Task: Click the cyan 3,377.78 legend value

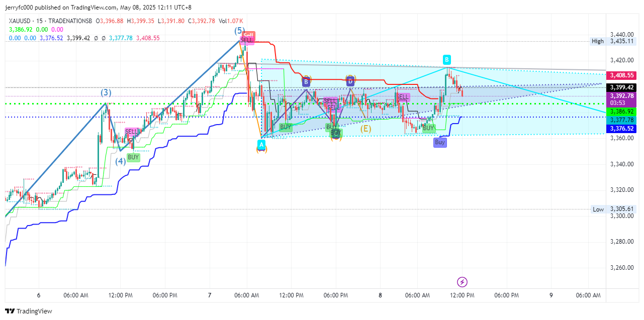Action: pyautogui.click(x=121, y=38)
